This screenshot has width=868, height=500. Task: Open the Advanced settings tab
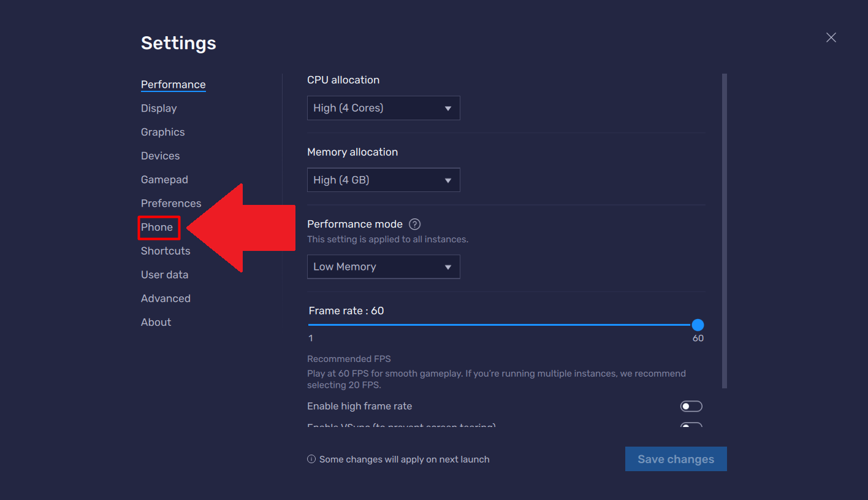tap(166, 299)
